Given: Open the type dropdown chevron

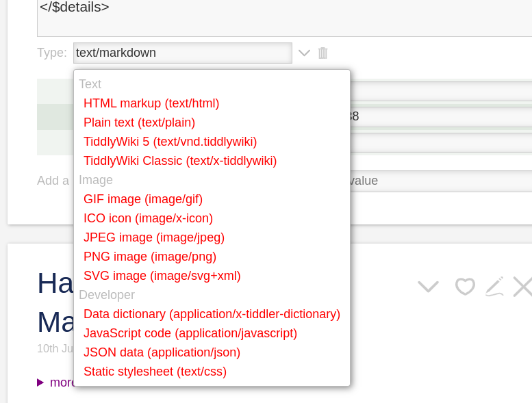Looking at the screenshot, I should (304, 53).
